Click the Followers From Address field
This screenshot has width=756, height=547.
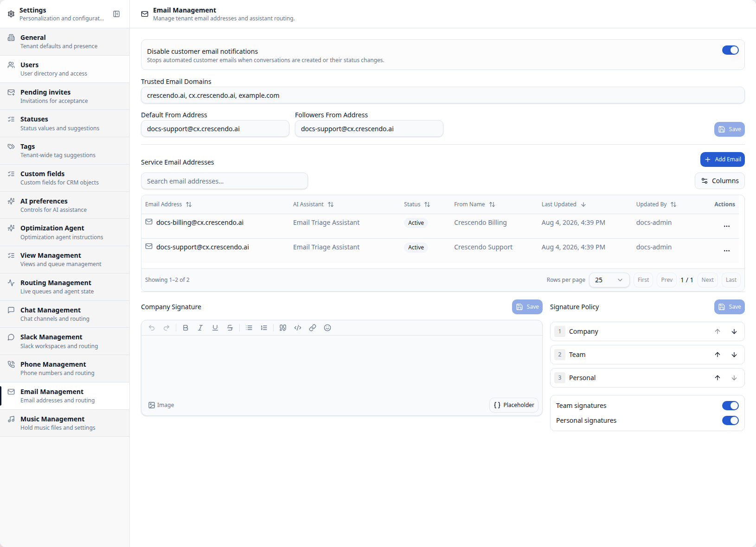pyautogui.click(x=369, y=129)
